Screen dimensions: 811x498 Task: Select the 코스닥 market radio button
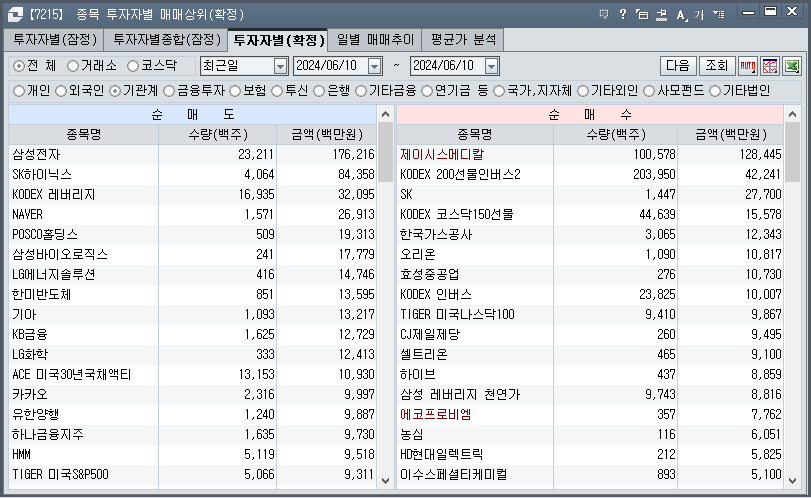[x=133, y=66]
